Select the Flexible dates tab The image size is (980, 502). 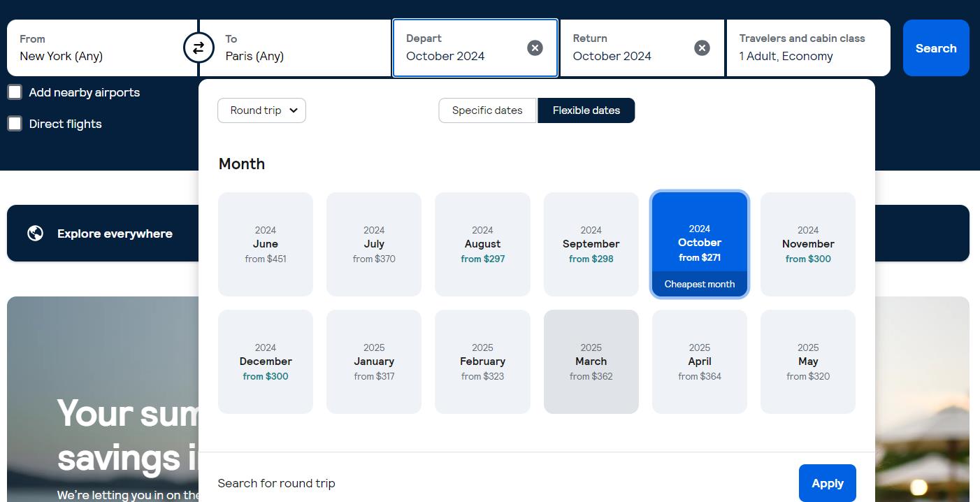586,110
